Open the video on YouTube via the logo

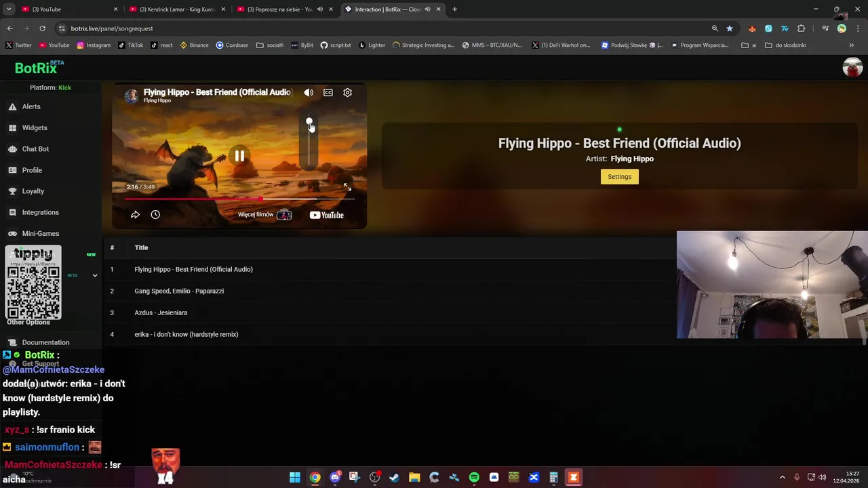pos(327,215)
